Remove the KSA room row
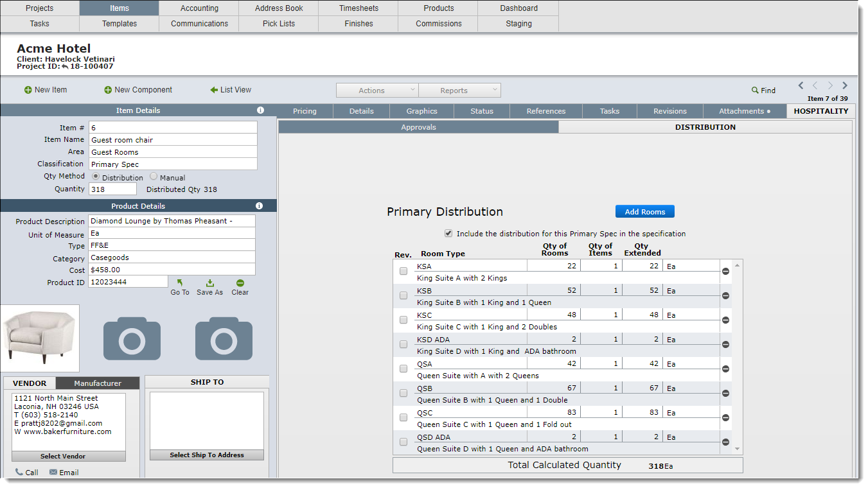The height and width of the screenshot is (488, 868). 725,272
